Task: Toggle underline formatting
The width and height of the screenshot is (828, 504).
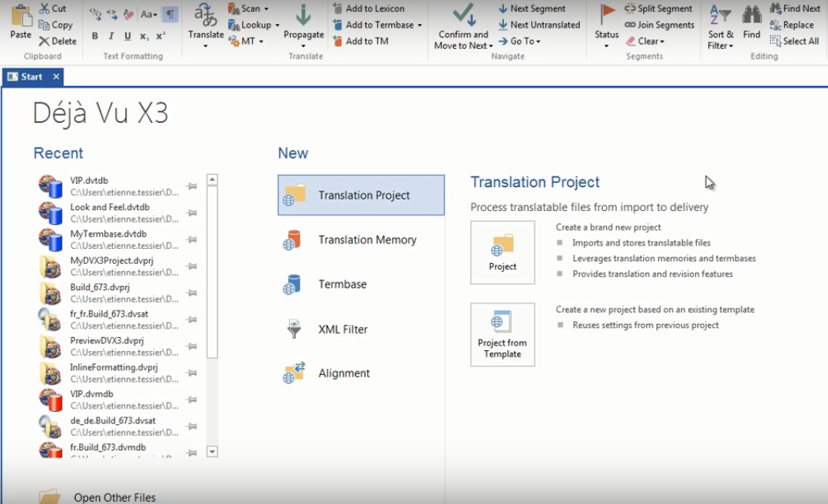Action: (128, 36)
